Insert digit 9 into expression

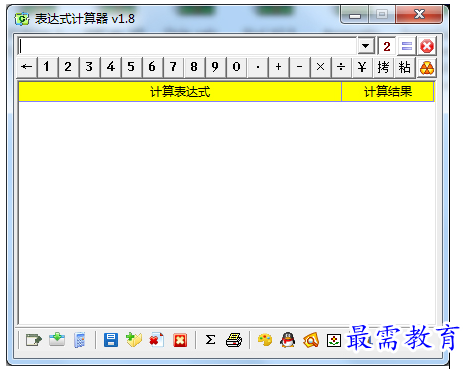pyautogui.click(x=215, y=67)
